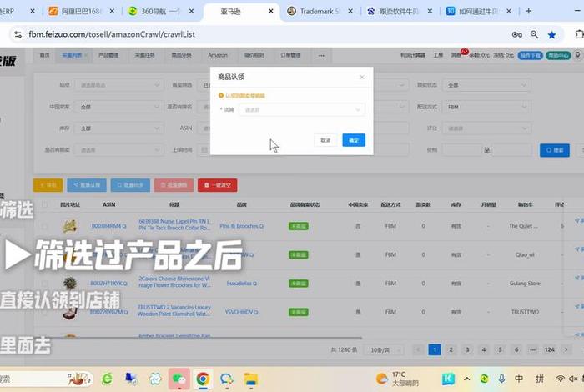Close the 360导航 browser tab
Viewport: 584px width, 392px height.
coord(191,11)
